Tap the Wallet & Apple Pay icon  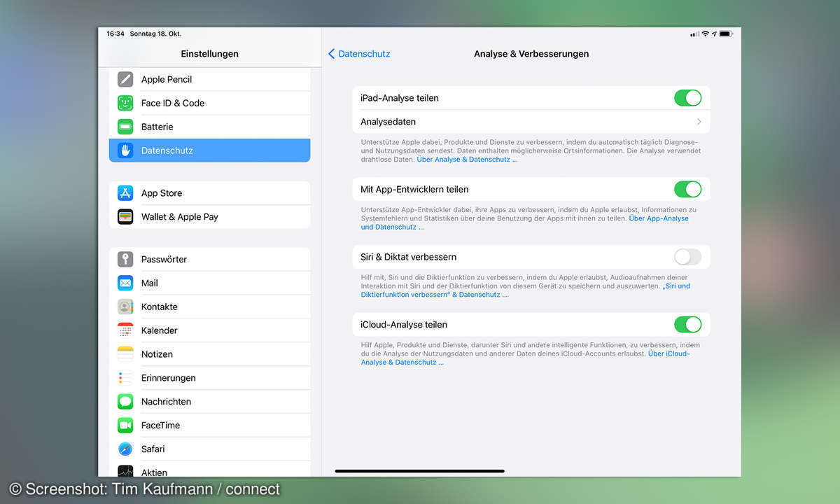coord(125,217)
